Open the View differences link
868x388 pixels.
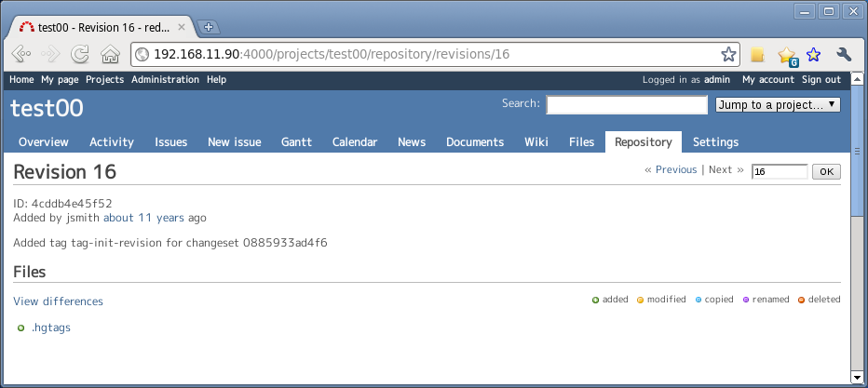tap(58, 301)
